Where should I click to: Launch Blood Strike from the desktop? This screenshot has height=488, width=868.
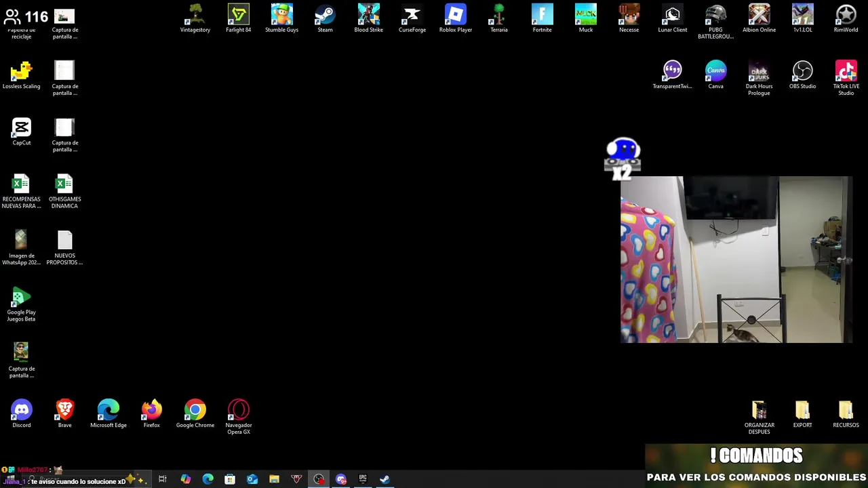click(x=369, y=18)
